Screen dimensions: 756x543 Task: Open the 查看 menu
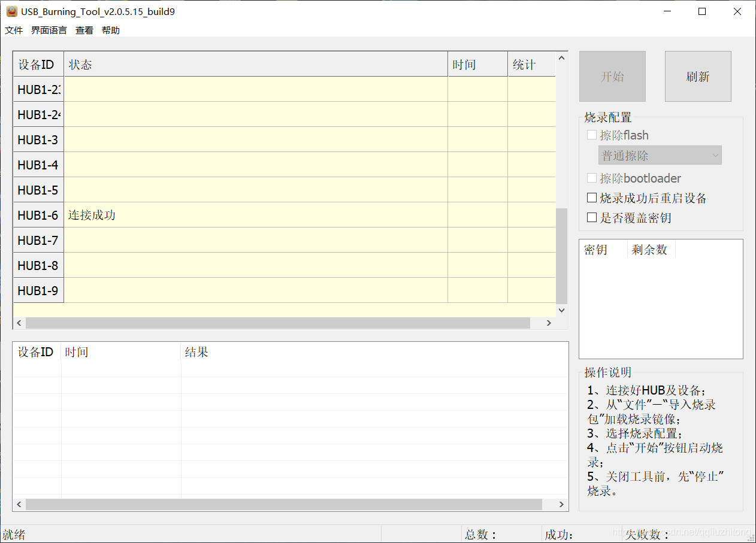pos(84,30)
